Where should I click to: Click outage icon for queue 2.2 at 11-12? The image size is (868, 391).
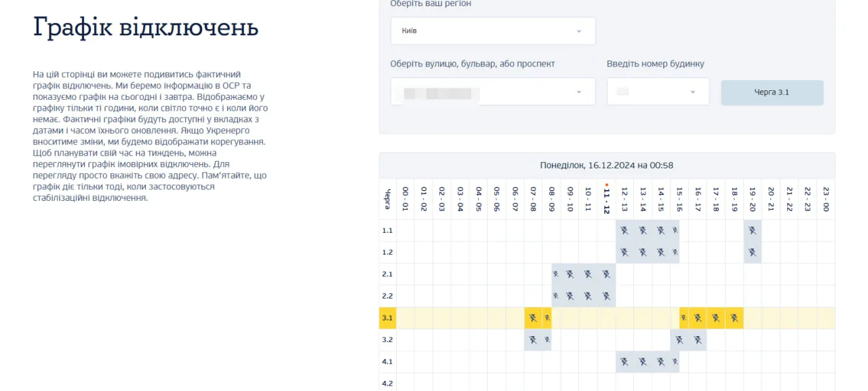(606, 296)
